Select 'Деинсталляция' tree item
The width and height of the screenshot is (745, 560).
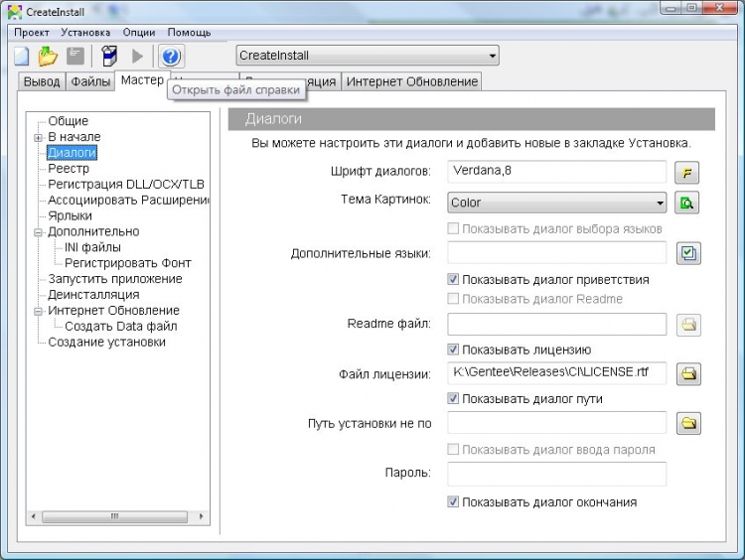pyautogui.click(x=93, y=295)
